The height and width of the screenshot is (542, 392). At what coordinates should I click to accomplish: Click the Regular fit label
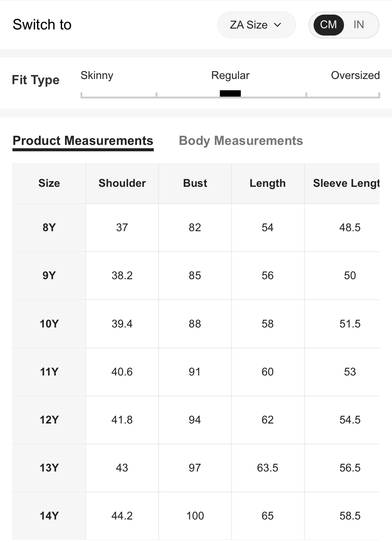(x=230, y=75)
